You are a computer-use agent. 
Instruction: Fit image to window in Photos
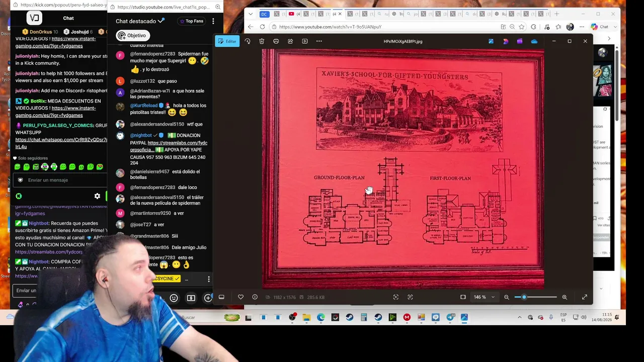pos(463,297)
